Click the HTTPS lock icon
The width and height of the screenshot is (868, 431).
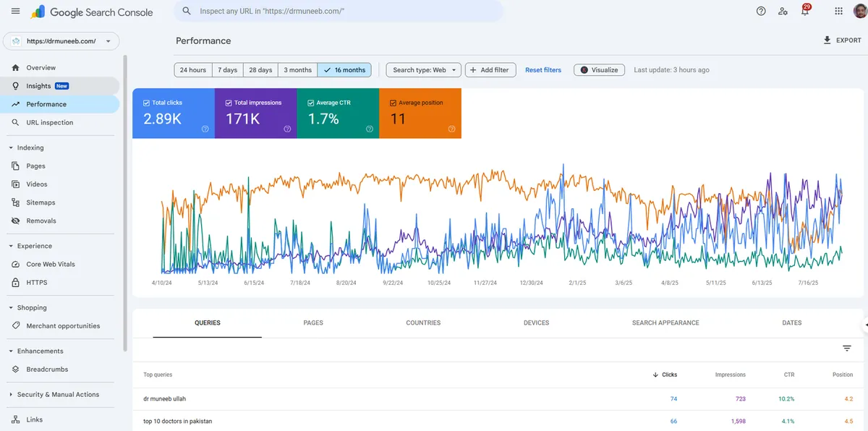[15, 283]
